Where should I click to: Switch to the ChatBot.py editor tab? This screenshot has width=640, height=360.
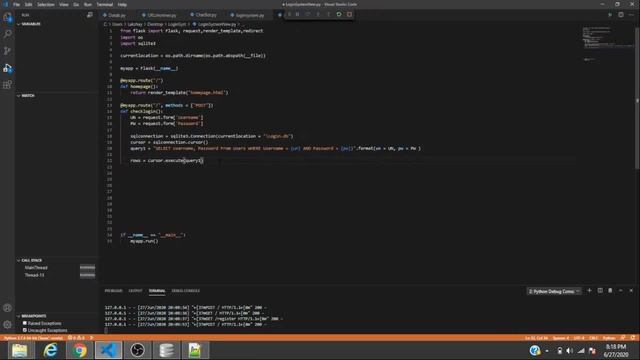click(203, 15)
